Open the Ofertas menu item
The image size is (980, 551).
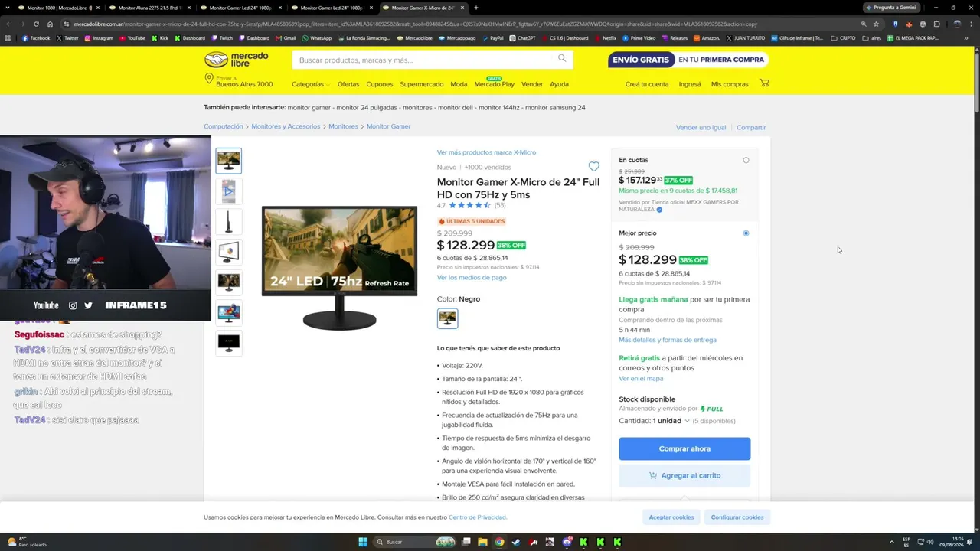[348, 84]
